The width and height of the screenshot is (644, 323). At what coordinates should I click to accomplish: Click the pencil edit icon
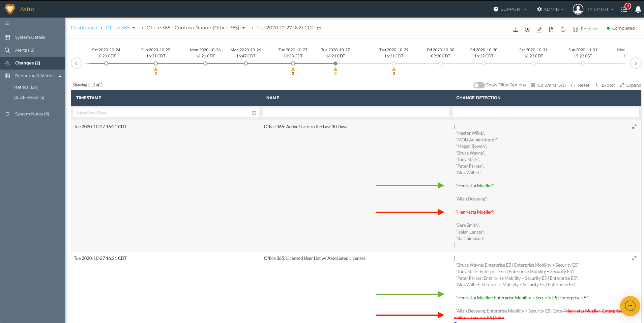pyautogui.click(x=539, y=29)
